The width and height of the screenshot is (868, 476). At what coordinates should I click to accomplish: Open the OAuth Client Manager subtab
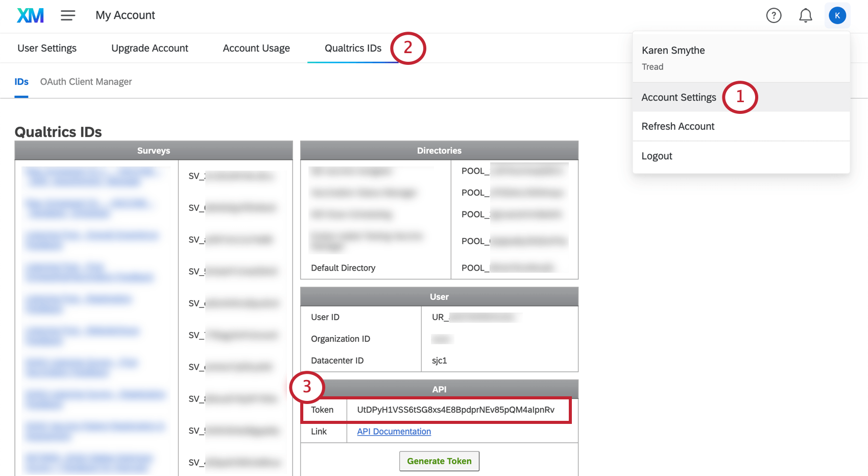[x=86, y=82]
